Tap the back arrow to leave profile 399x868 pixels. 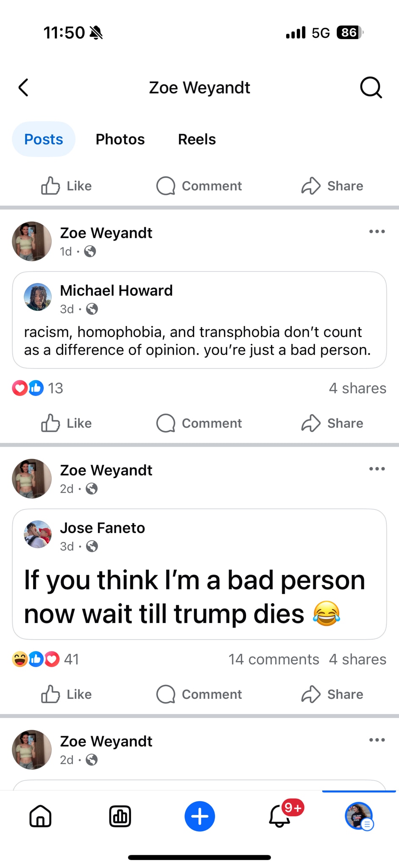click(x=24, y=88)
